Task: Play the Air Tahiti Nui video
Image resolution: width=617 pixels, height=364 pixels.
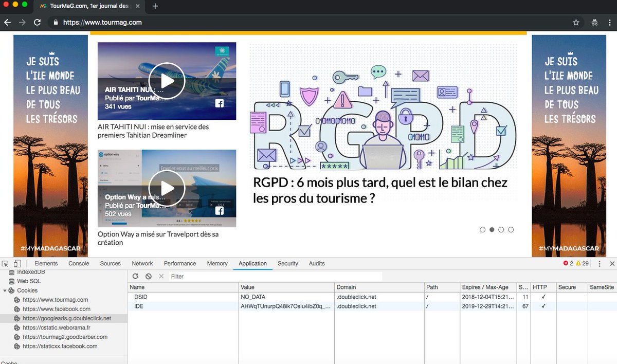Action: pyautogui.click(x=167, y=81)
